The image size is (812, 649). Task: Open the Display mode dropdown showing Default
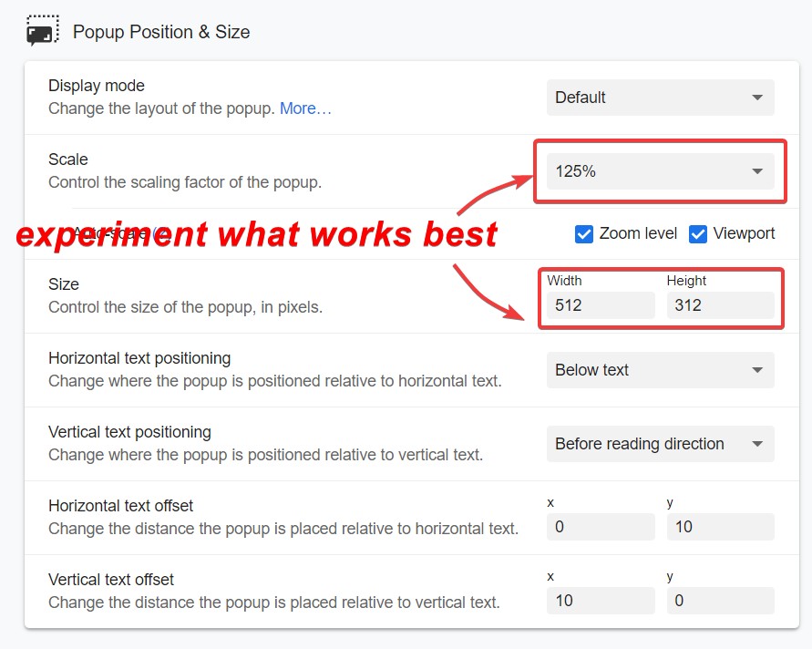coord(660,98)
